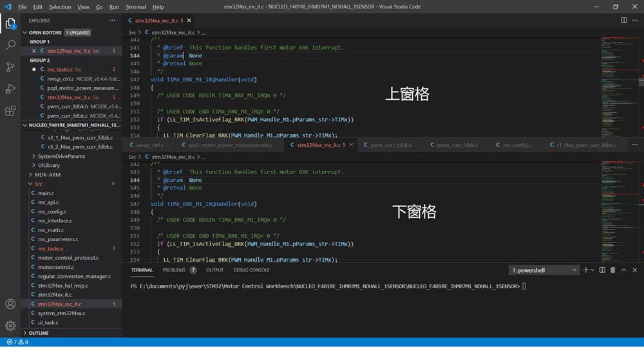Open the Terminal menu
Screen dimensions: 644x363
pyautogui.click(x=135, y=7)
